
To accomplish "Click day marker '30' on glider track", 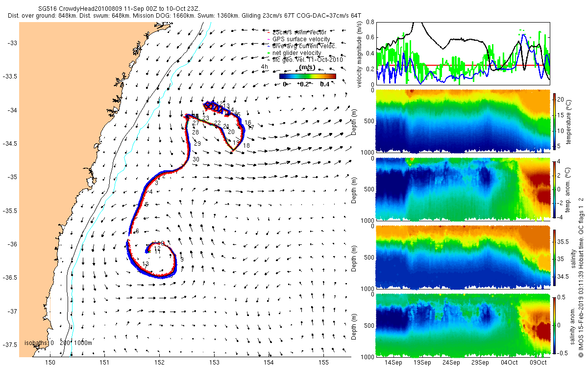I will [196, 160].
